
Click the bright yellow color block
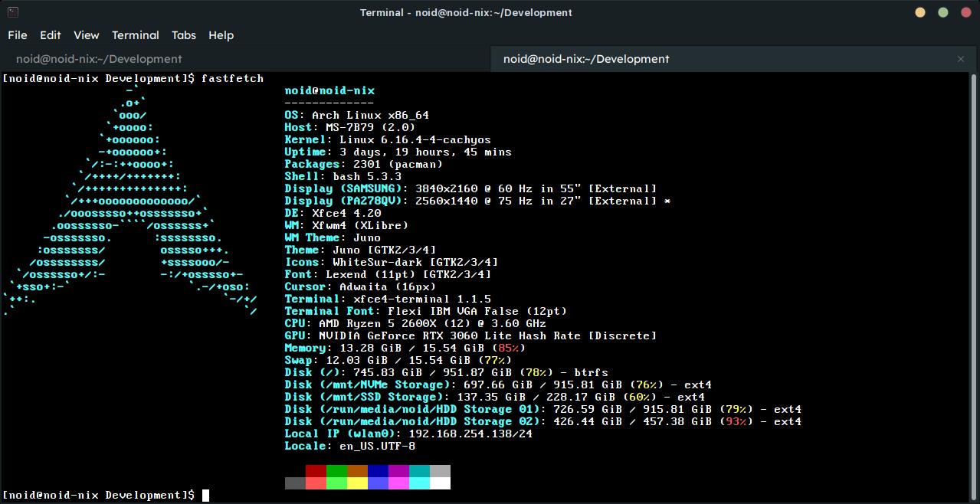357,483
